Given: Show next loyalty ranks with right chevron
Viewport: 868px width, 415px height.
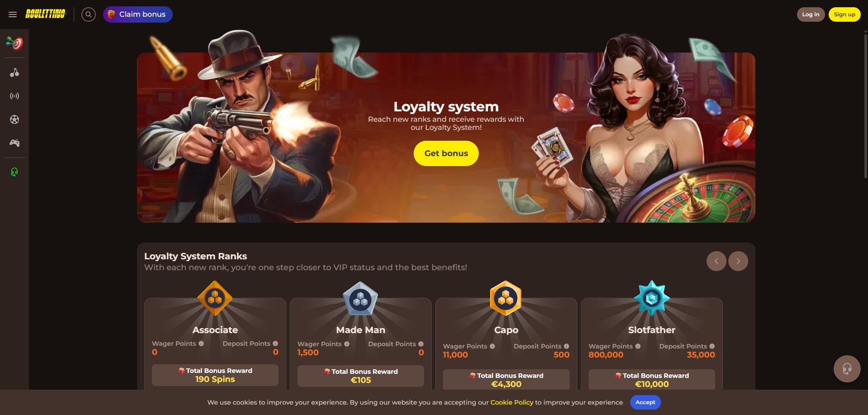Looking at the screenshot, I should point(738,261).
